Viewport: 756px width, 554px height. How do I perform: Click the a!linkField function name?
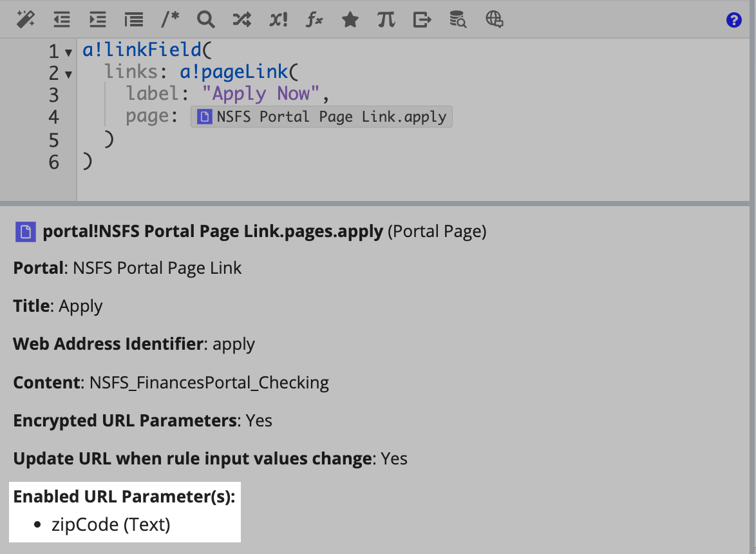(x=142, y=50)
